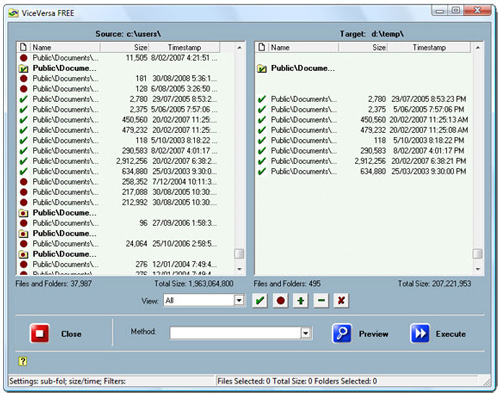
Task: Click the Preview magnifier icon
Action: click(342, 333)
